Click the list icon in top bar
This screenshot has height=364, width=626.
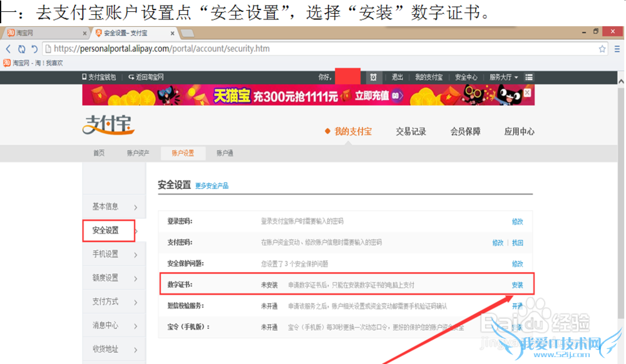[x=529, y=78]
